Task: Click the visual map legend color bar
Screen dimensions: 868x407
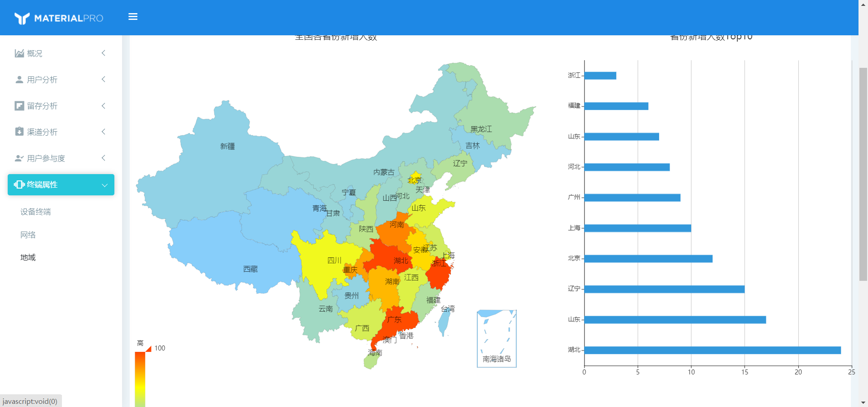Action: (x=140, y=379)
